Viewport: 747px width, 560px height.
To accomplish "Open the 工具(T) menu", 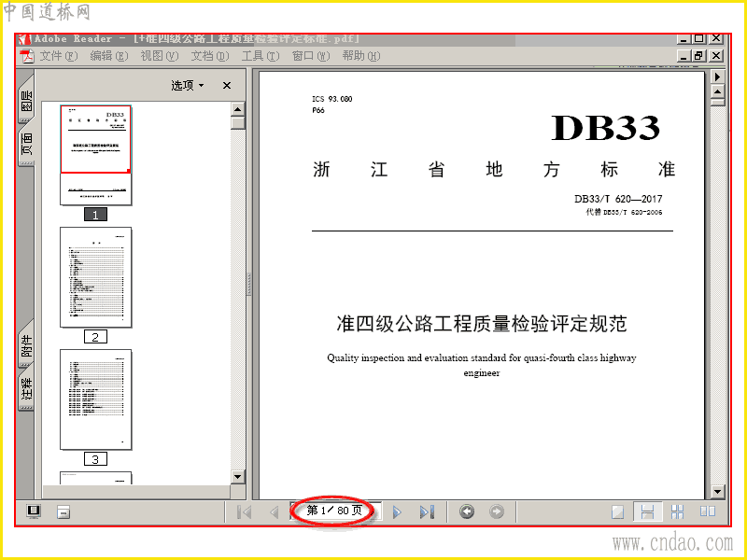I will click(261, 56).
